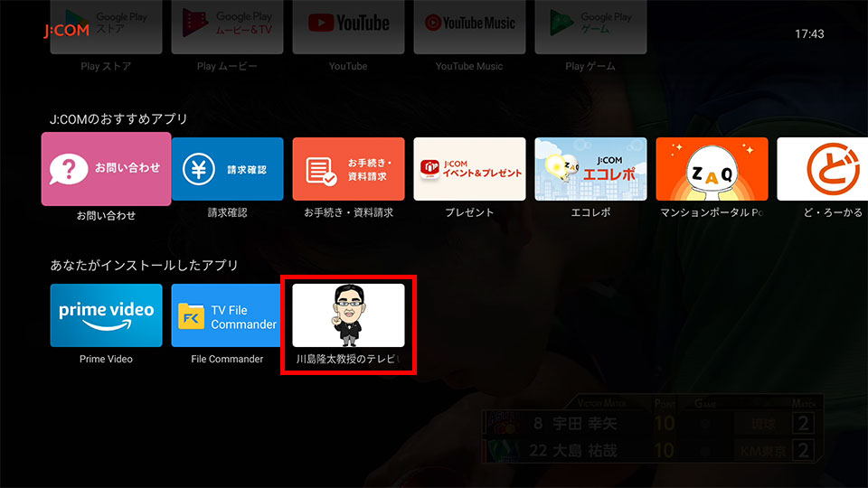
Task: Launch the YouTube app tile
Action: (x=348, y=26)
